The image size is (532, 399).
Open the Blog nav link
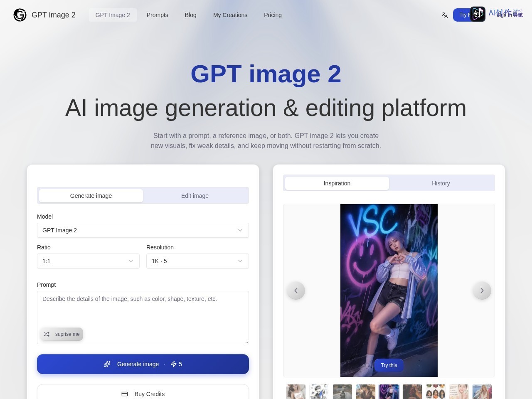pyautogui.click(x=191, y=15)
